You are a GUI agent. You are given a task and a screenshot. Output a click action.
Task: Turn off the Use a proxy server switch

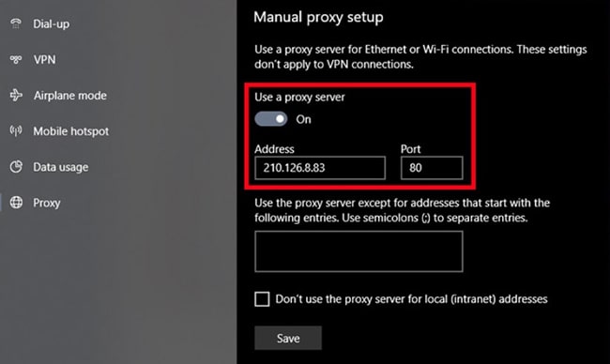(x=271, y=119)
